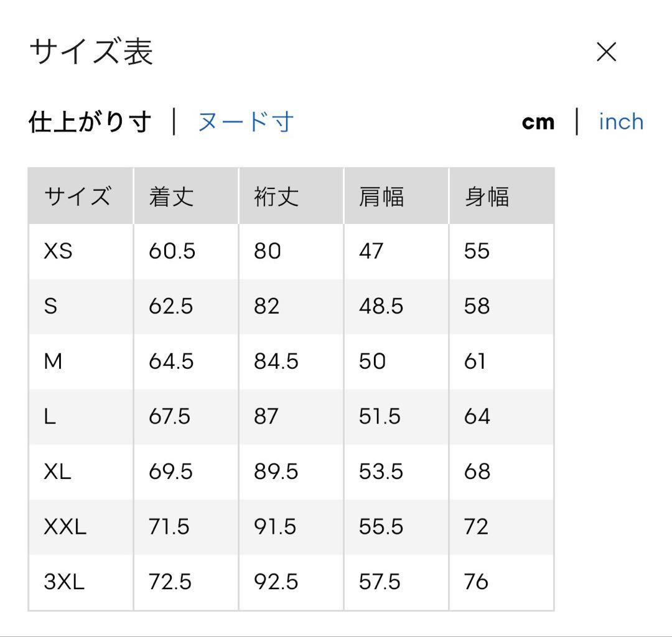Close the サイズ表 dialog with X
This screenshot has width=672, height=637.
pyautogui.click(x=607, y=52)
